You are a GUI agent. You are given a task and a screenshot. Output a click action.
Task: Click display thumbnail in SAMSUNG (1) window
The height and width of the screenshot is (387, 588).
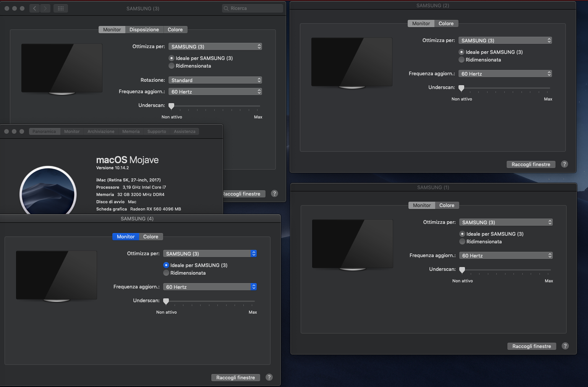coord(353,245)
